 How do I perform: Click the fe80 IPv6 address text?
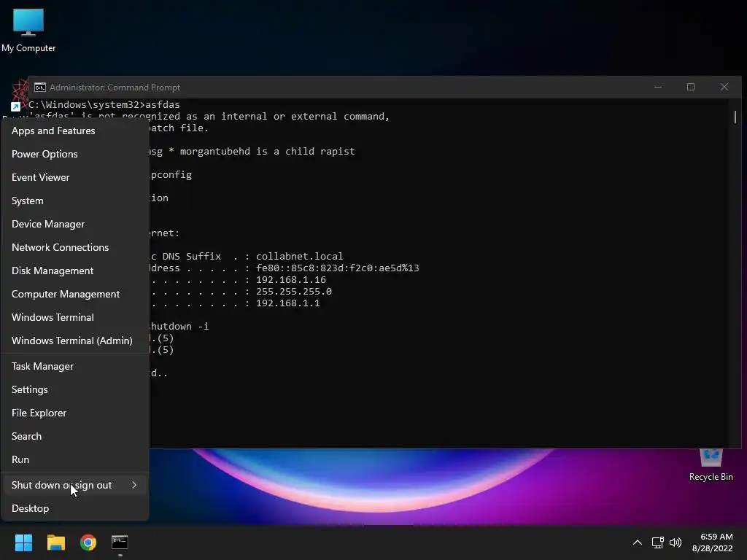337,268
